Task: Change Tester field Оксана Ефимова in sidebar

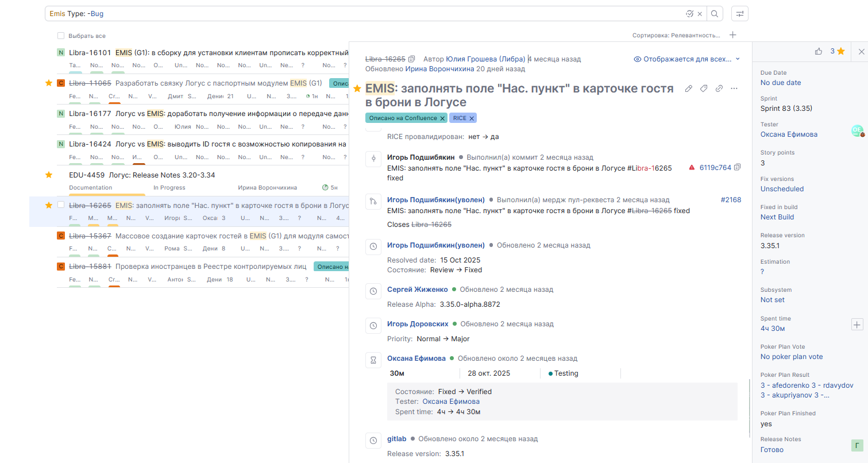Action: click(x=789, y=134)
